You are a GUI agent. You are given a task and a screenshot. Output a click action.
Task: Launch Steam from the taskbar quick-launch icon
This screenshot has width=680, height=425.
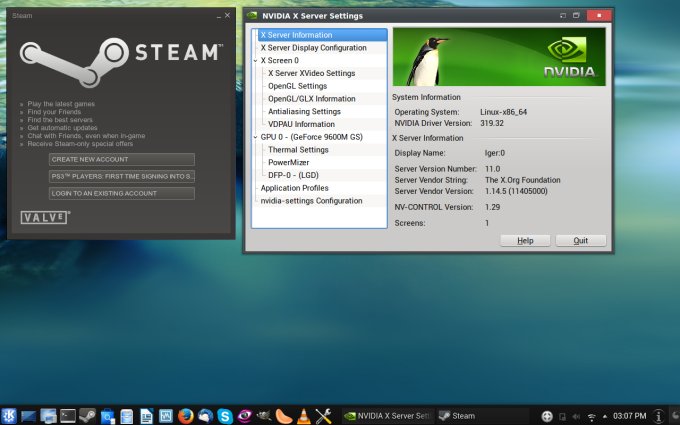(x=88, y=416)
